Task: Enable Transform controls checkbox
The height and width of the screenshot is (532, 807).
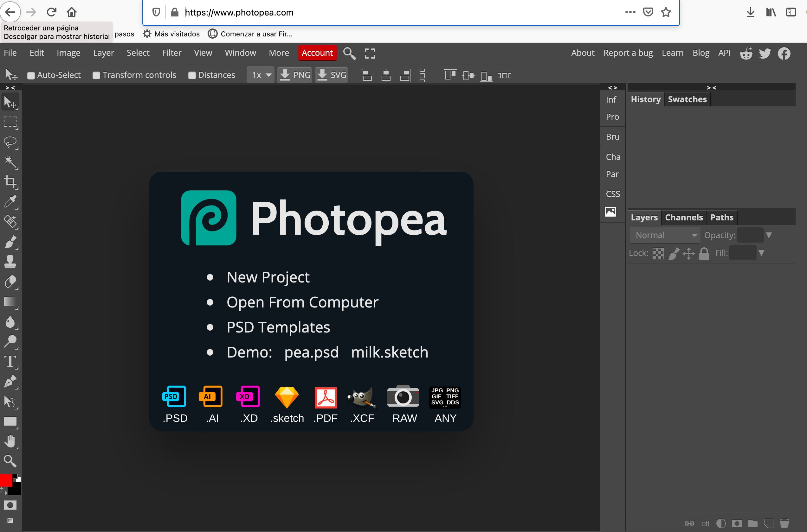Action: pyautogui.click(x=96, y=75)
